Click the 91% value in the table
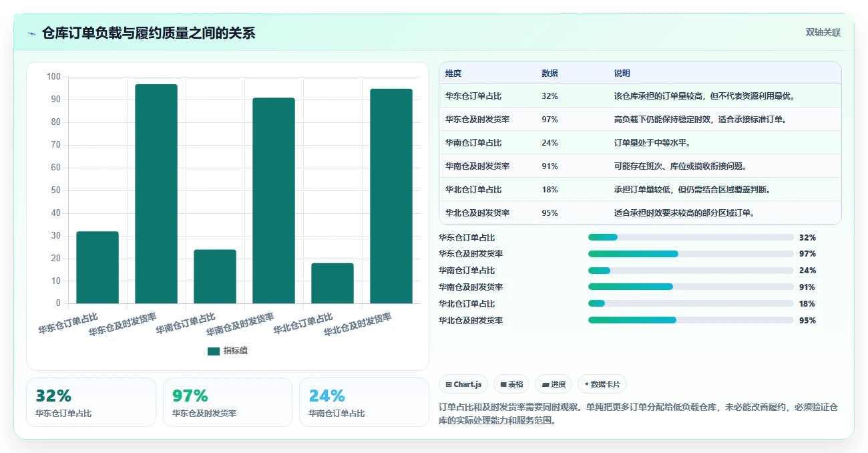The width and height of the screenshot is (868, 453). (x=550, y=166)
